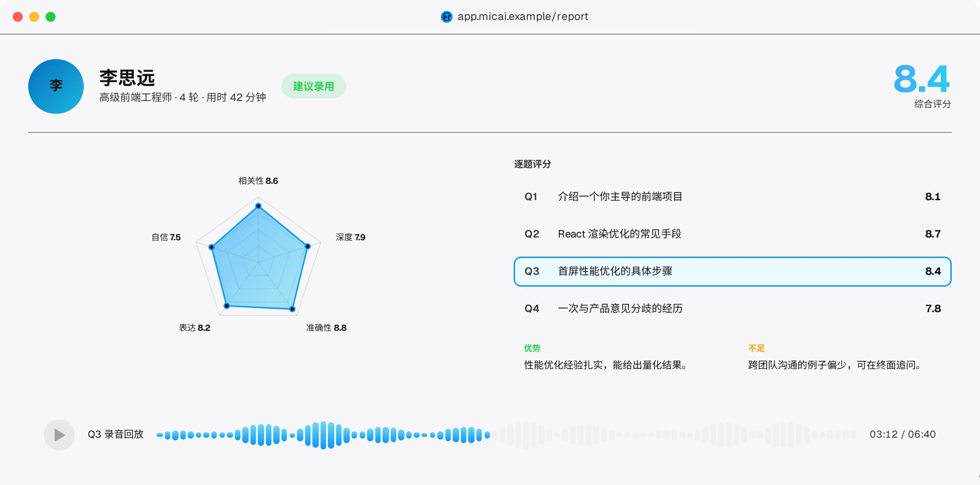The width and height of the screenshot is (980, 485).
Task: Click the Q1 score 8.1
Action: click(x=933, y=197)
